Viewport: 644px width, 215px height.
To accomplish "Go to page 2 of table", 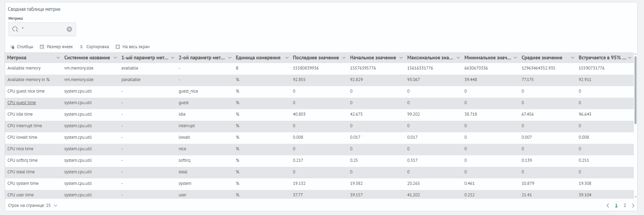I will 625,206.
